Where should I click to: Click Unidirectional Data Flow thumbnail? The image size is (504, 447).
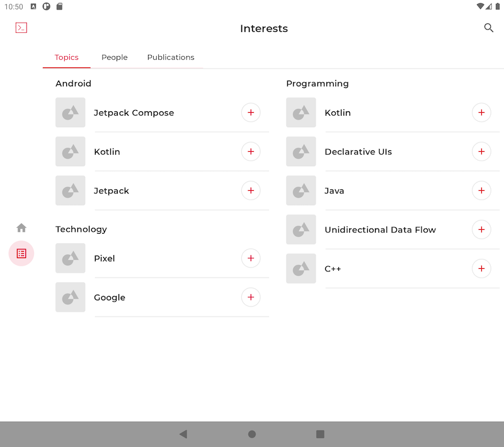[x=301, y=230]
